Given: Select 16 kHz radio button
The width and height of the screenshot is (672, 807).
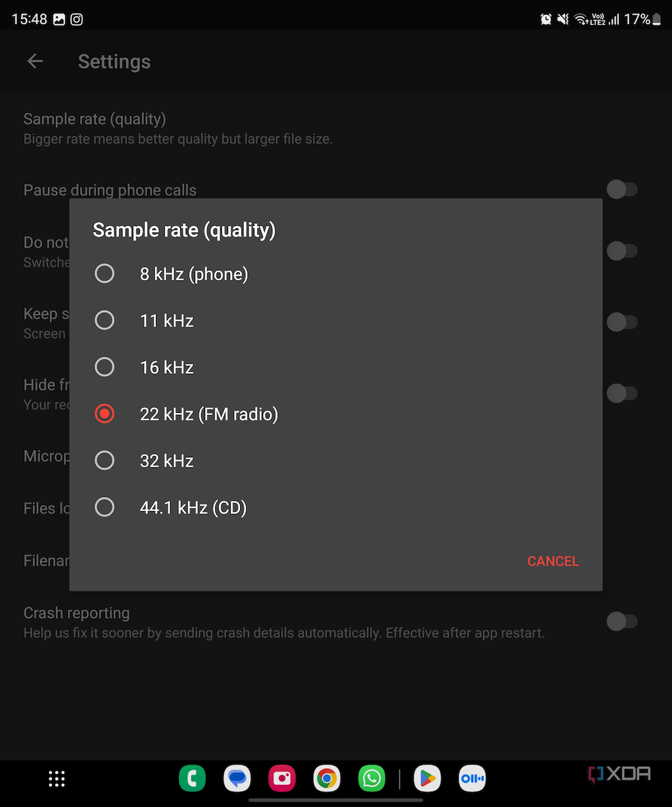Looking at the screenshot, I should [105, 367].
